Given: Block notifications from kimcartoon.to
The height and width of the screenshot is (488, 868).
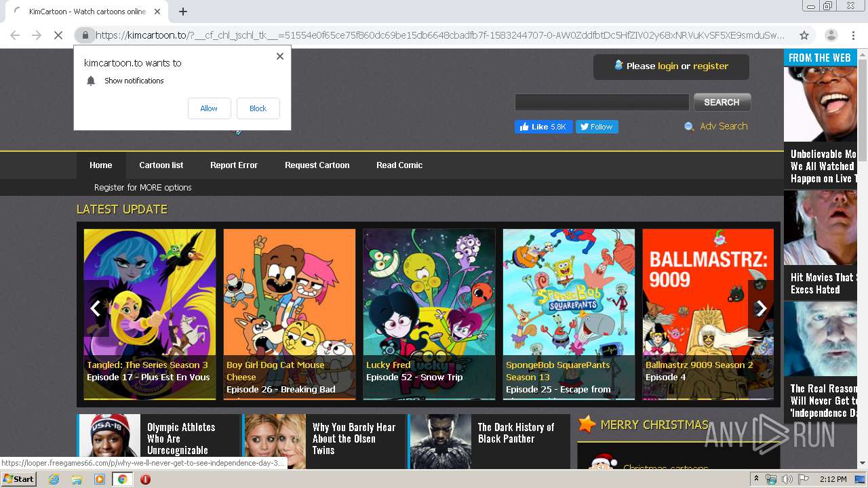Looking at the screenshot, I should (x=258, y=108).
